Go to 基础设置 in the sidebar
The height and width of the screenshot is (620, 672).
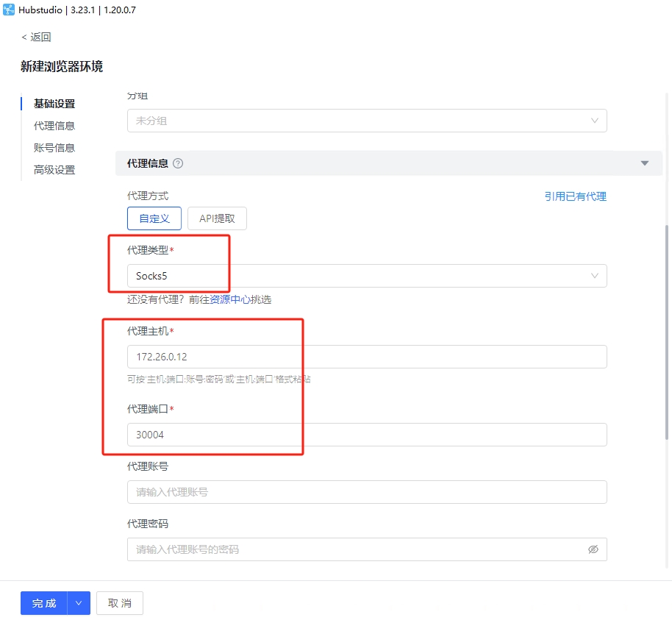pos(54,104)
